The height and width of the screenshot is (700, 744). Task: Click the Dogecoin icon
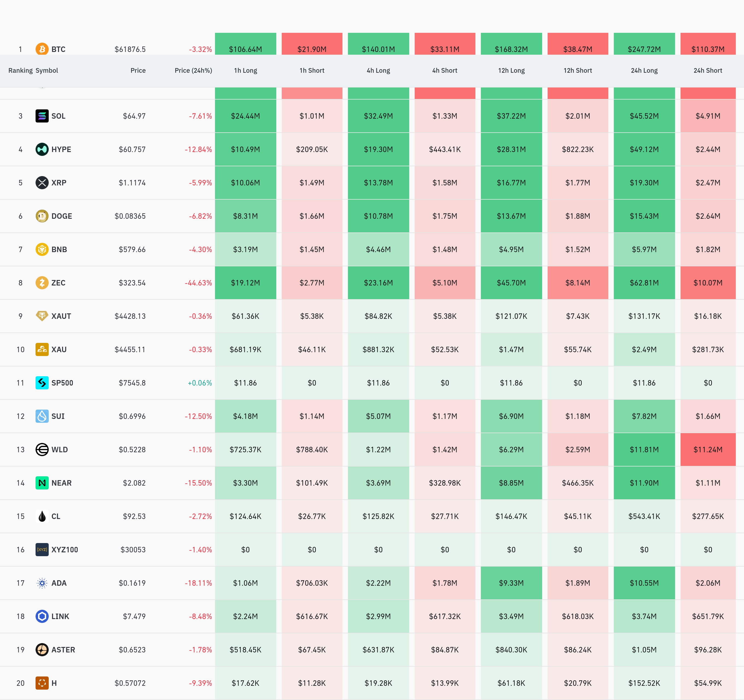pos(42,216)
